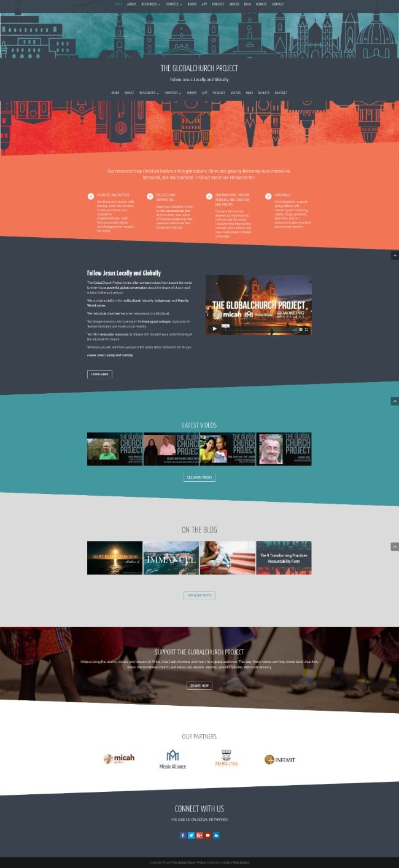The image size is (399, 868).
Task: Open the Twitter social icon
Action: click(191, 835)
